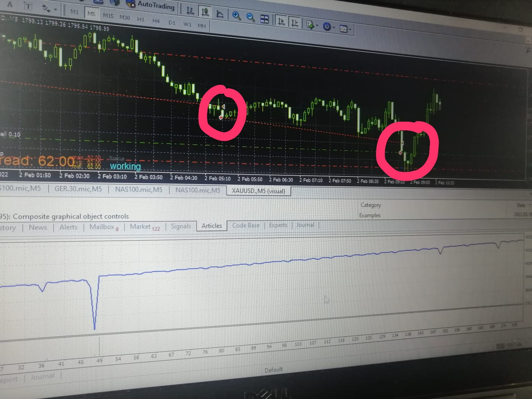The image size is (532, 399).
Task: Switch chart to M1 timeframe
Action: 74,12
